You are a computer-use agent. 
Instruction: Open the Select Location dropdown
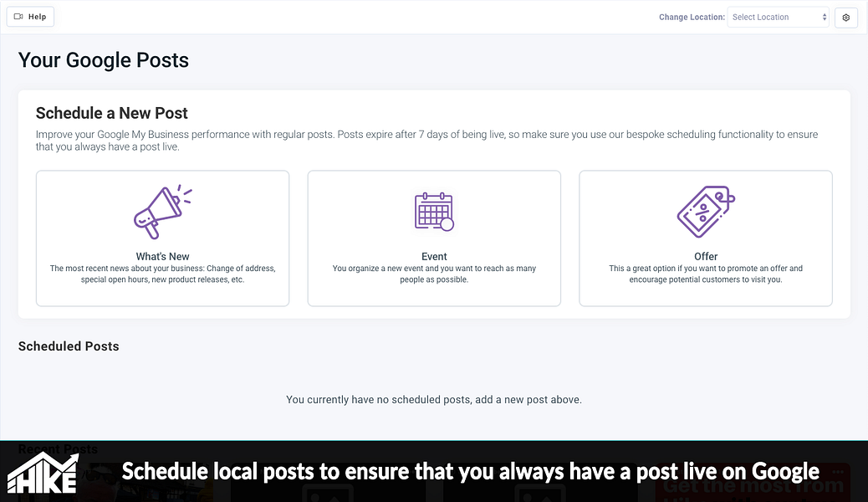pos(778,18)
